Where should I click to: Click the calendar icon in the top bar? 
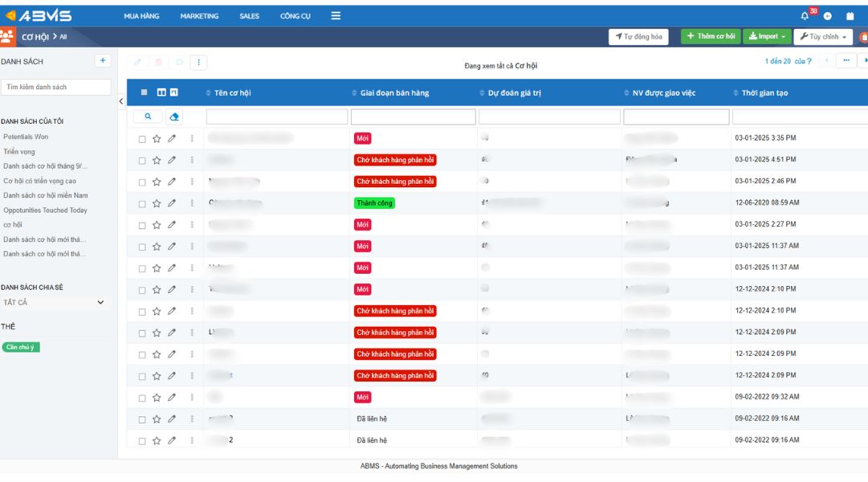pos(850,15)
